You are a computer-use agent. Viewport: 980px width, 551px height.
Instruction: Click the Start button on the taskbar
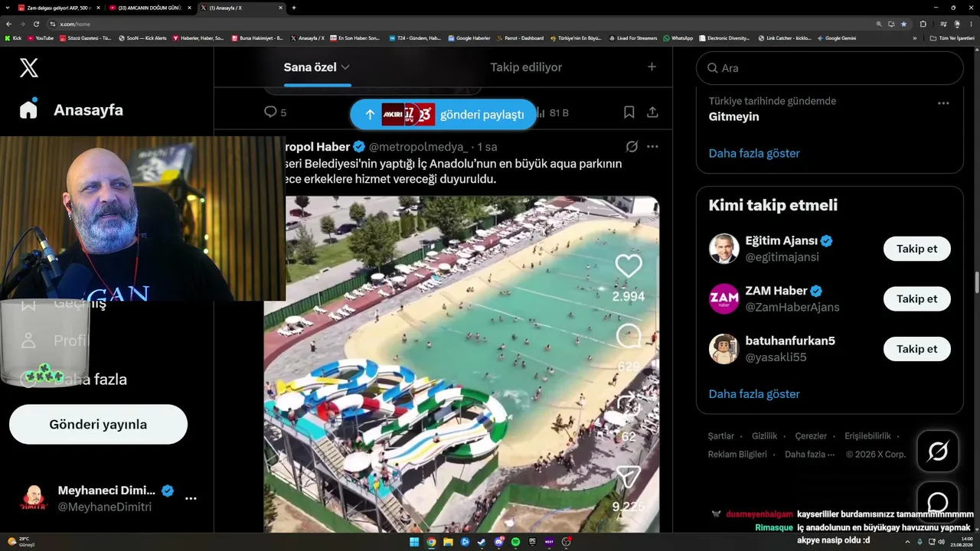[x=414, y=542]
